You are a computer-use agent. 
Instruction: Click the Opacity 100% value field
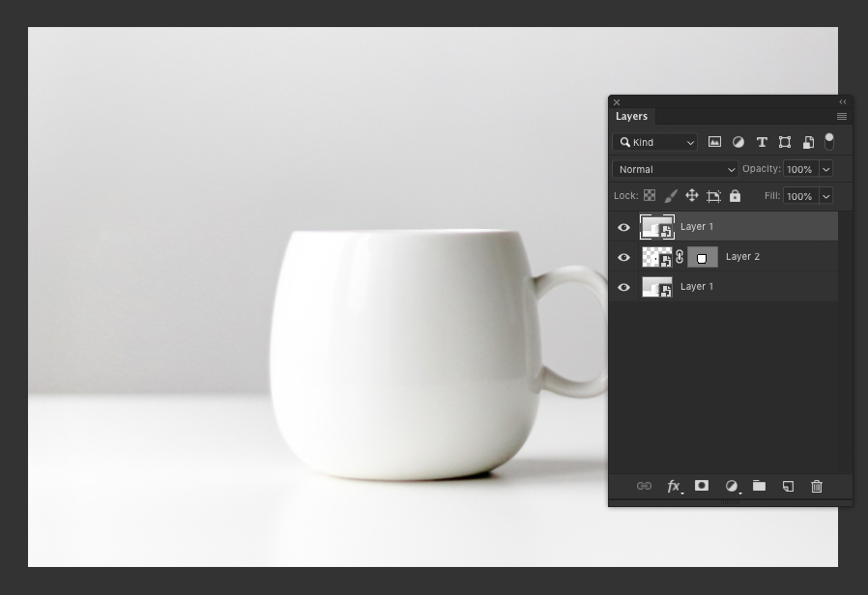[x=800, y=169]
